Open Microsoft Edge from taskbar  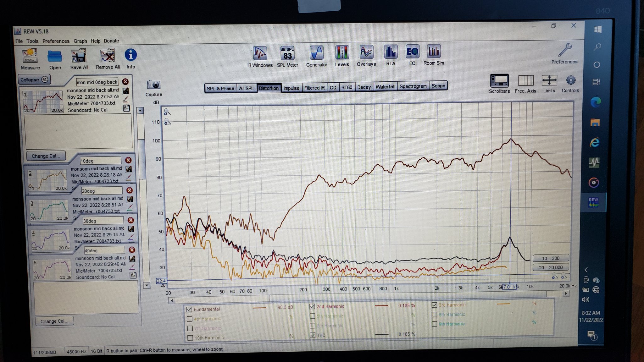point(596,102)
